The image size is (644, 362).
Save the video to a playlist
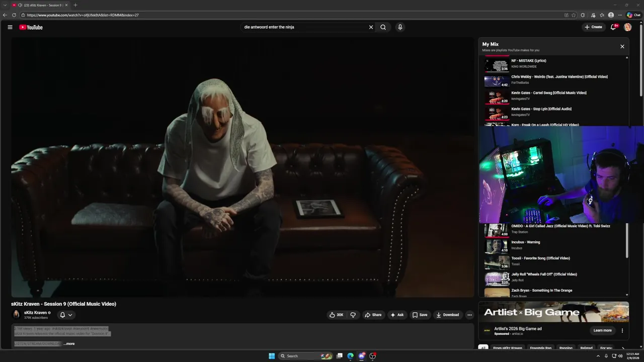[420, 315]
